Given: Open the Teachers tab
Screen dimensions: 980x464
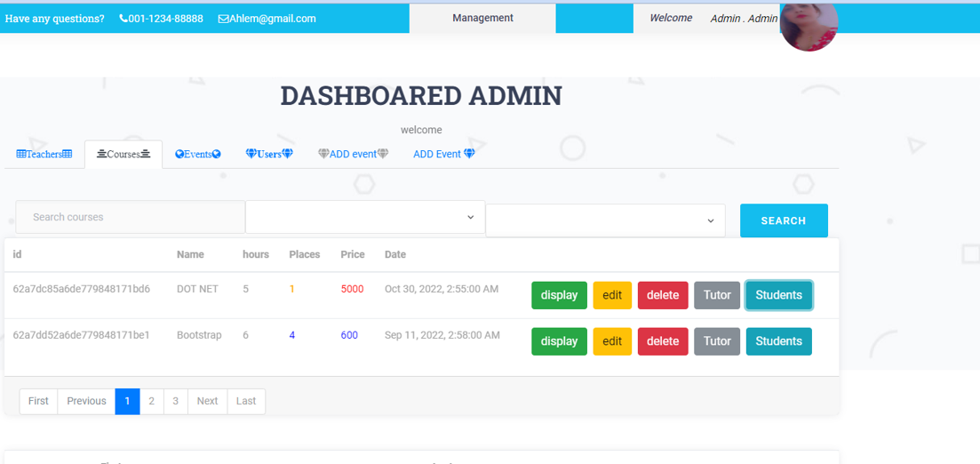Looking at the screenshot, I should 44,155.
